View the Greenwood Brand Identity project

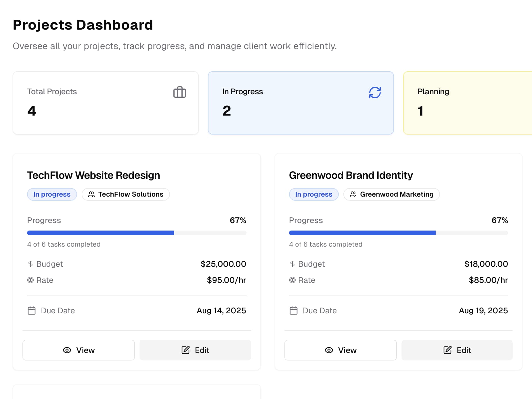point(340,350)
